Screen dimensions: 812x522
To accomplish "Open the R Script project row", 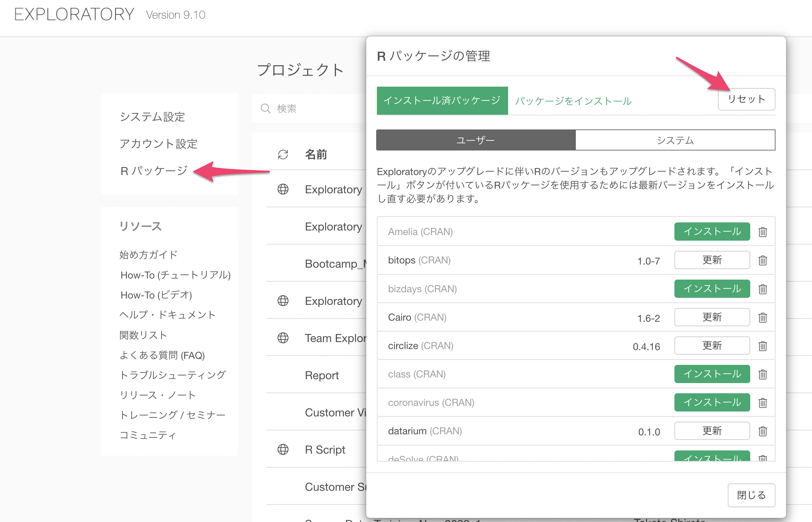I will point(325,450).
